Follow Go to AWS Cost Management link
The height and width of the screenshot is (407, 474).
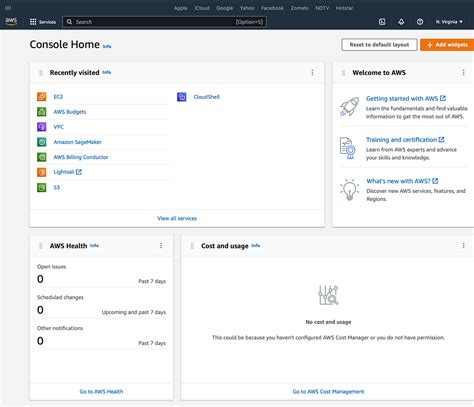click(328, 392)
